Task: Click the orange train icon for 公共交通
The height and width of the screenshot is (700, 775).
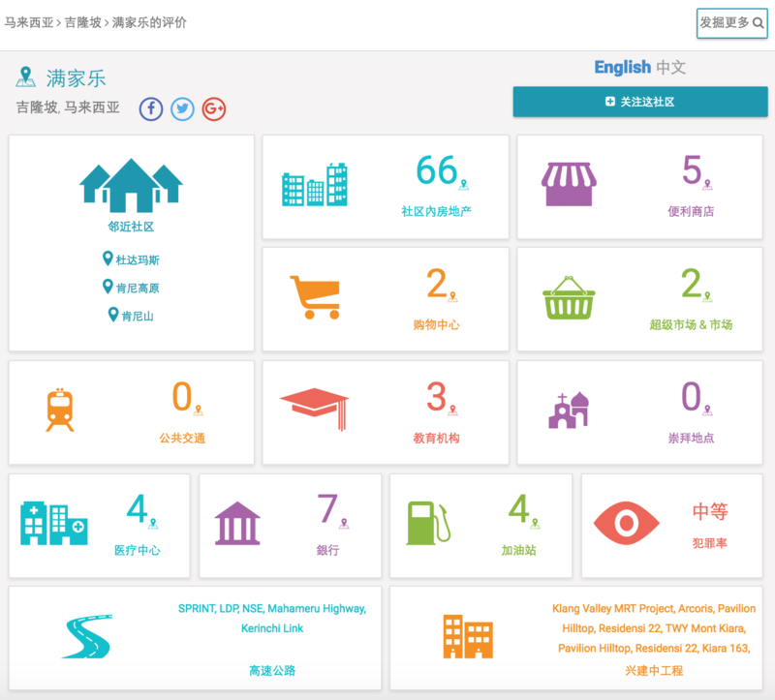Action: tap(60, 410)
